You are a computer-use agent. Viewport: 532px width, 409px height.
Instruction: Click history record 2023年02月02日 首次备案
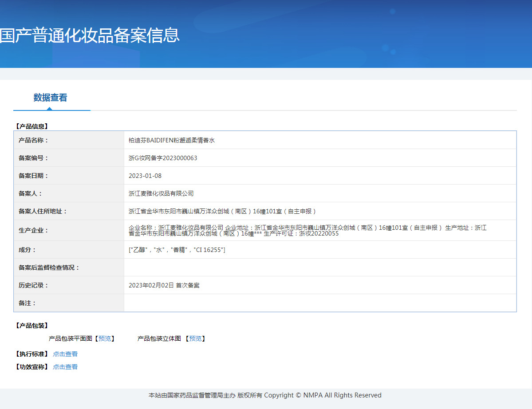coord(164,285)
